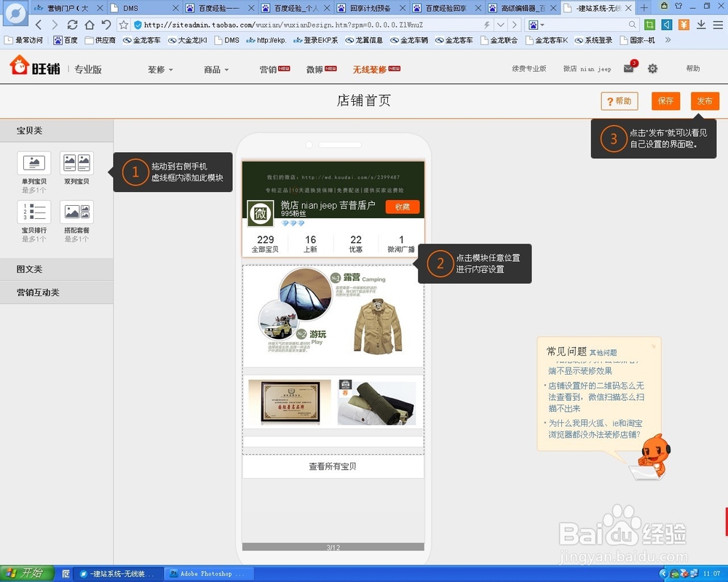
Task: Open the gear settings icon
Action: coord(652,68)
